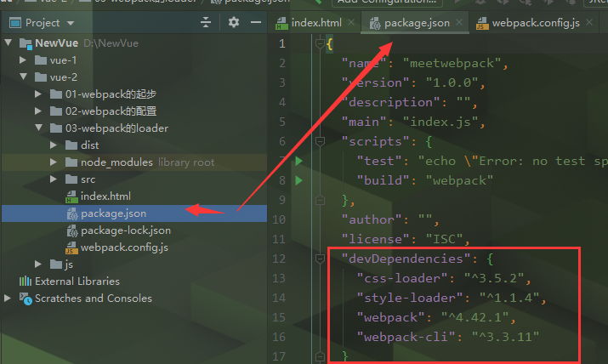Click the css-loader dependency key
This screenshot has height=364, width=608.
(402, 278)
